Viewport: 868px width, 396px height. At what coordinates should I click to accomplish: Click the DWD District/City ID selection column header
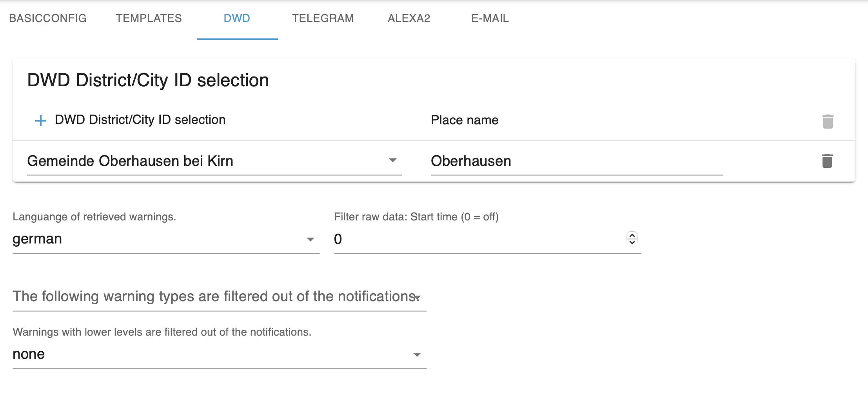[x=140, y=120]
